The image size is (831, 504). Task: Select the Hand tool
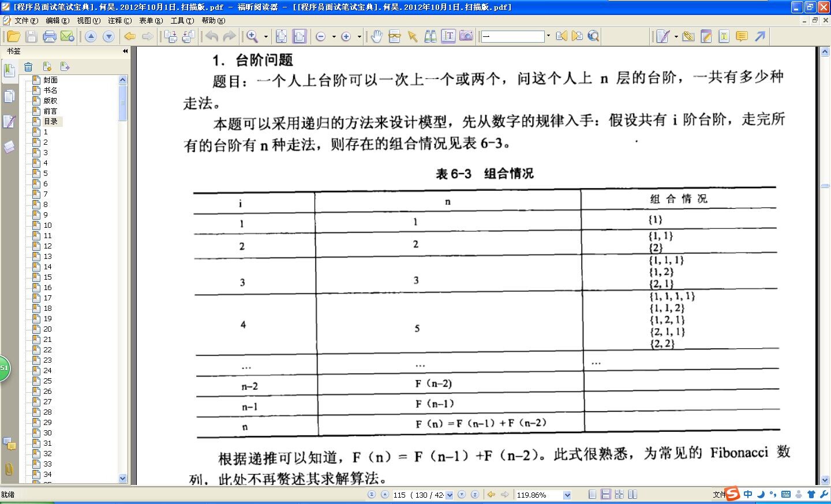(376, 36)
